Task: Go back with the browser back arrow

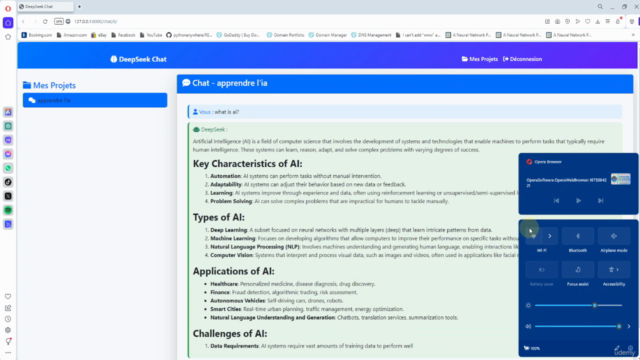Action: (x=23, y=22)
